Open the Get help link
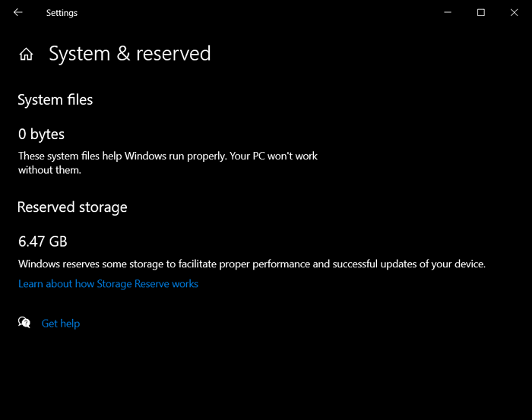The width and height of the screenshot is (532, 420). pyautogui.click(x=61, y=324)
